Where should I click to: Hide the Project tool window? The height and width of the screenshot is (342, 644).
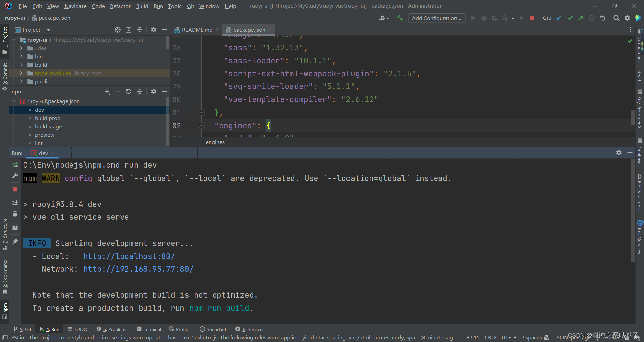coord(164,30)
